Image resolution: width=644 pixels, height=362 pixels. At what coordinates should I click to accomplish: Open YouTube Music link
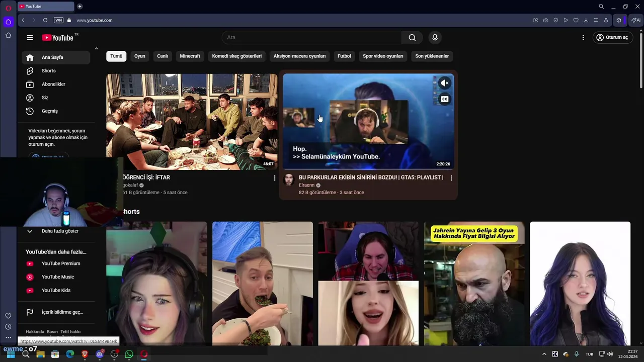click(x=56, y=277)
